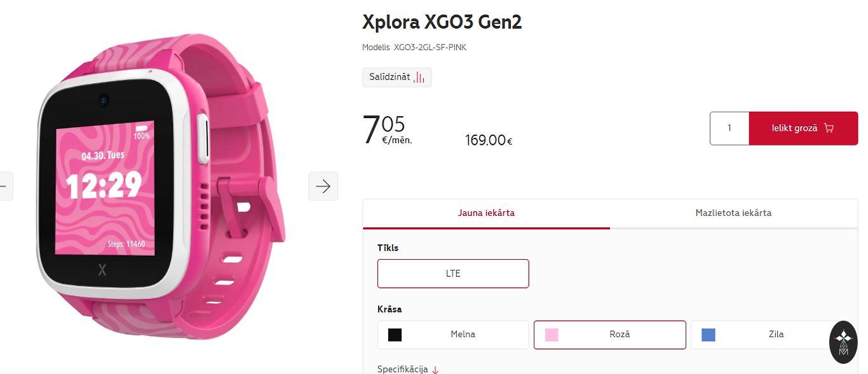
Task: Click the Xplora XGO3 Gen2 title
Action: point(442,22)
